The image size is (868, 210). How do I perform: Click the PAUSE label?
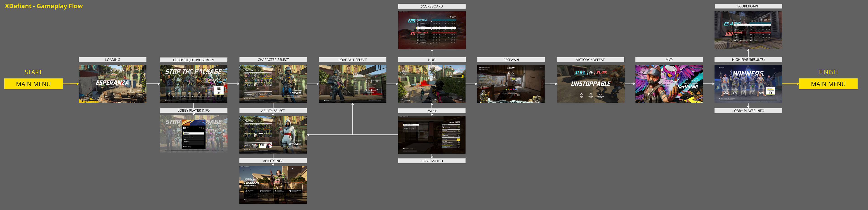432,111
